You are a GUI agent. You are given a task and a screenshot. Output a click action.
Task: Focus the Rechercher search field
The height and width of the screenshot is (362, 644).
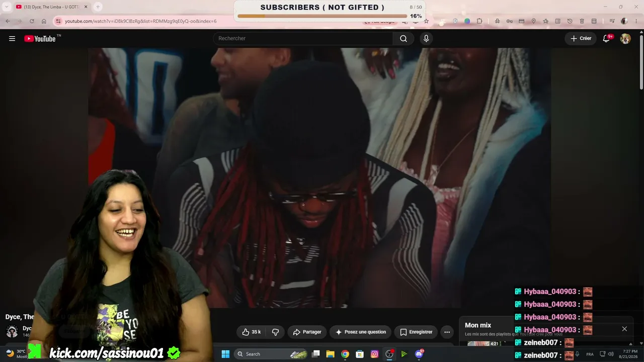tap(303, 39)
